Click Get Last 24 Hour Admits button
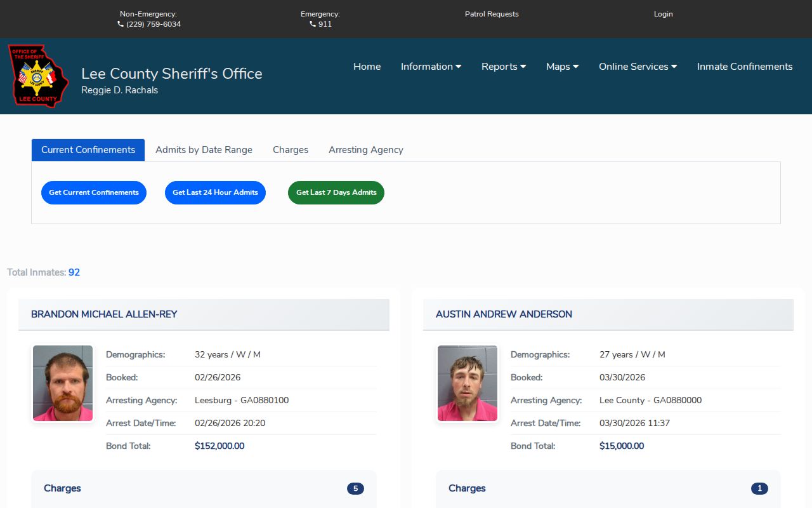The width and height of the screenshot is (812, 508). [215, 192]
